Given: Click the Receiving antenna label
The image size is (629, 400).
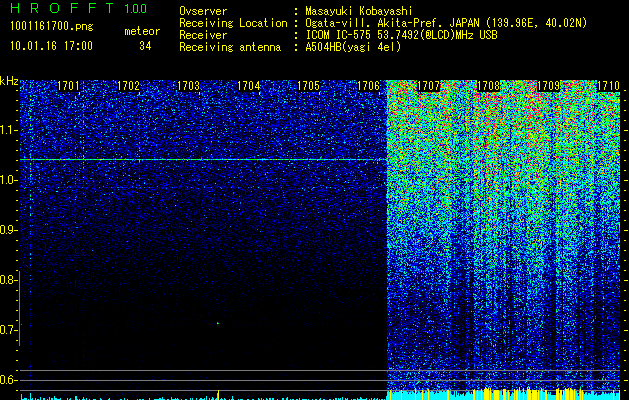Looking at the screenshot, I should click(230, 47).
